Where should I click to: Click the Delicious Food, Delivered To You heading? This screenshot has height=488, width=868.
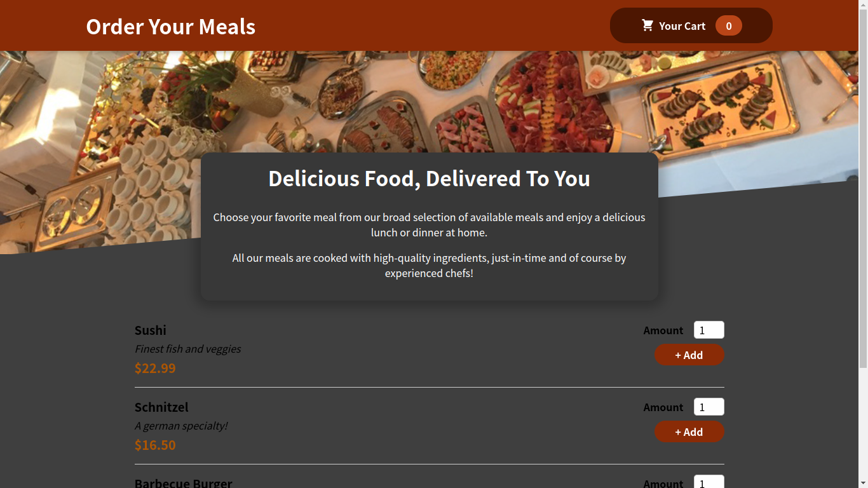pyautogui.click(x=430, y=179)
